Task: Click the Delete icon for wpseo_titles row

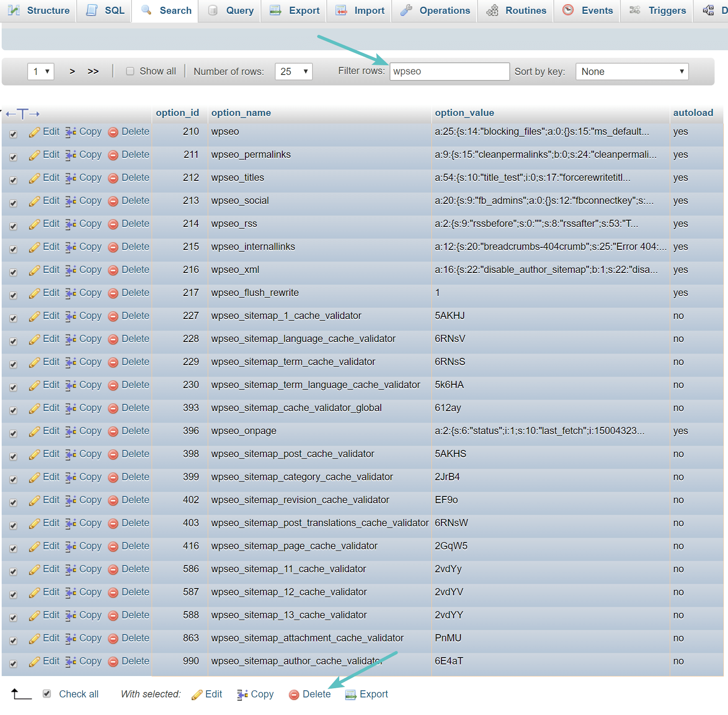Action: (113, 177)
